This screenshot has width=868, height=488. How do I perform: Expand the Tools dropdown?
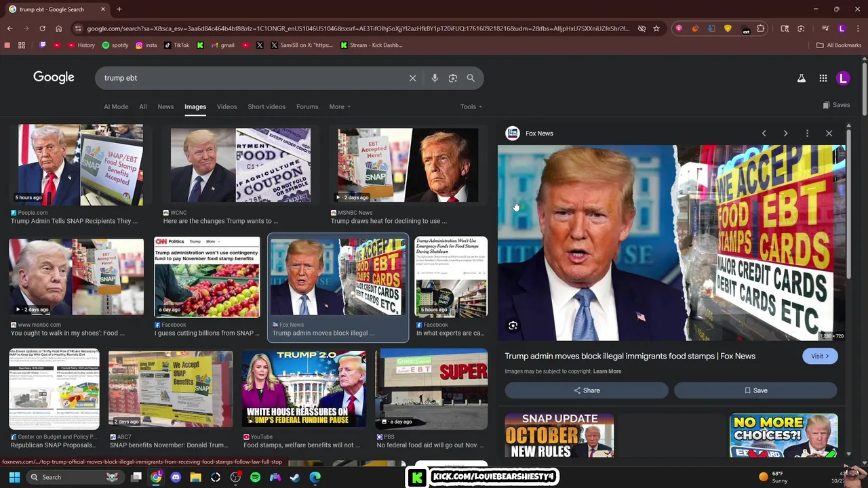point(471,106)
